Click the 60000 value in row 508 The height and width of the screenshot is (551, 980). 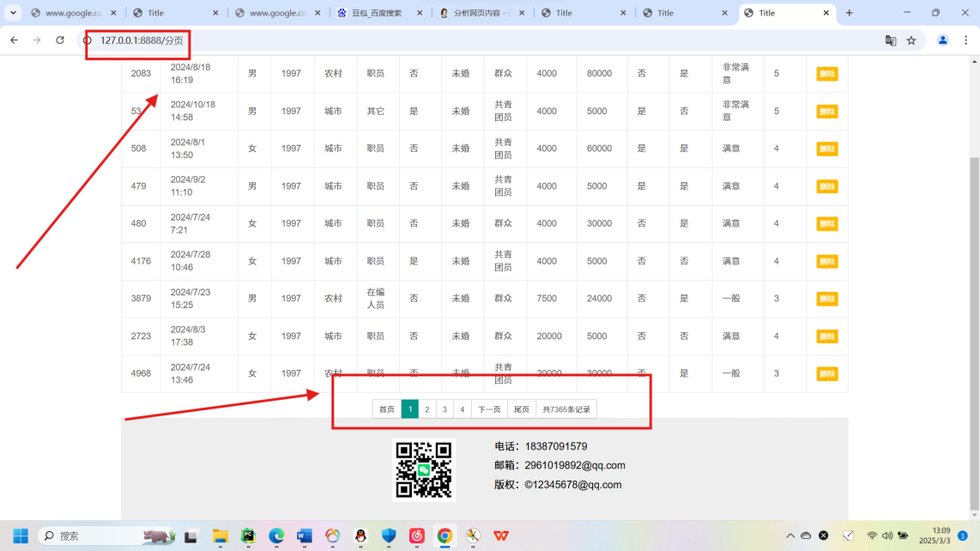599,148
